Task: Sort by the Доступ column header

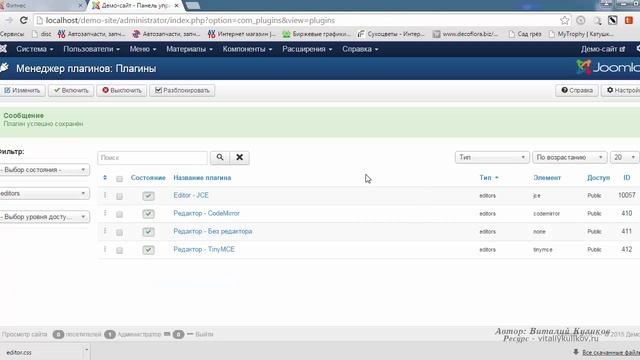Action: [598, 178]
